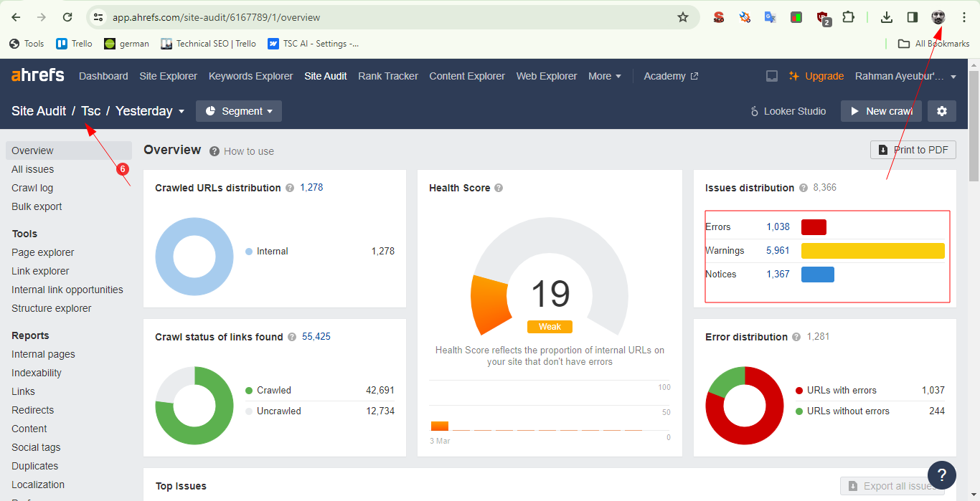
Task: Open Rank Tracker
Action: (388, 76)
